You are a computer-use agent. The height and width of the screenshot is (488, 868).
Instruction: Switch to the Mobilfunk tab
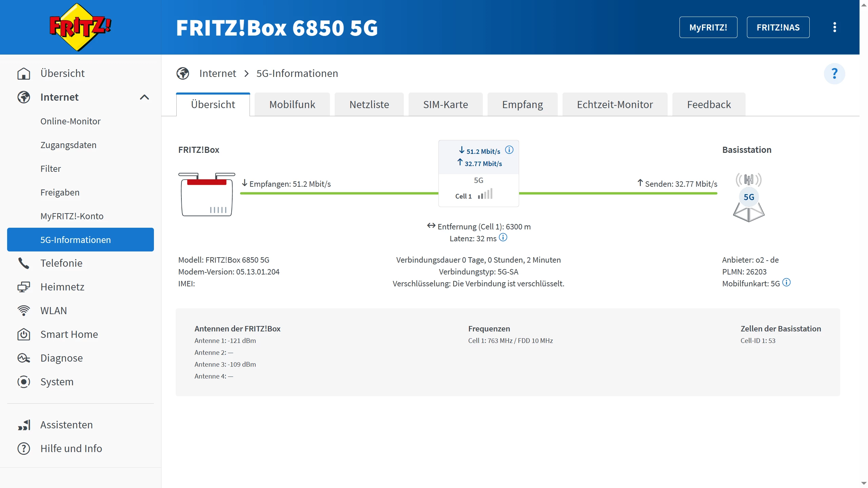coord(292,105)
